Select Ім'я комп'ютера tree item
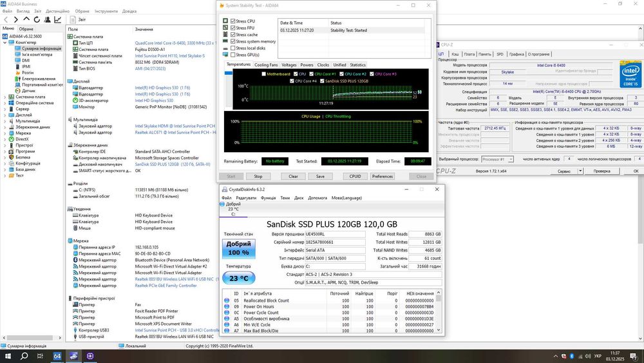The image size is (644, 363). 37,55
